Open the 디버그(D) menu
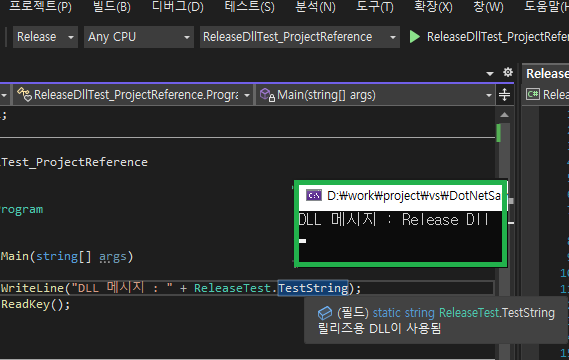This screenshot has height=360, width=569. pyautogui.click(x=177, y=7)
